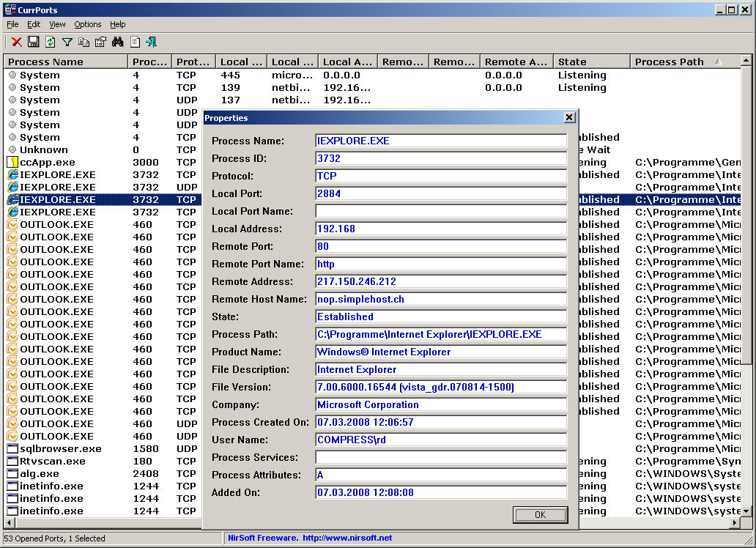Select the alg.exe row name
The height and width of the screenshot is (548, 756).
pos(40,474)
